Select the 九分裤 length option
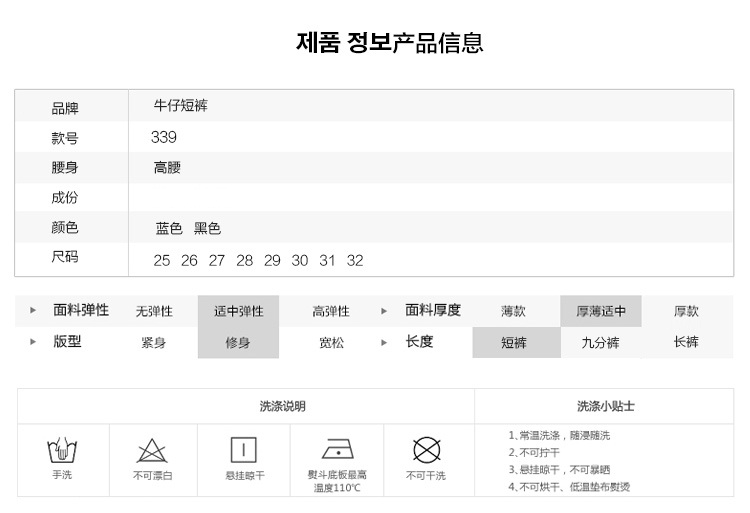The height and width of the screenshot is (513, 750). (600, 343)
